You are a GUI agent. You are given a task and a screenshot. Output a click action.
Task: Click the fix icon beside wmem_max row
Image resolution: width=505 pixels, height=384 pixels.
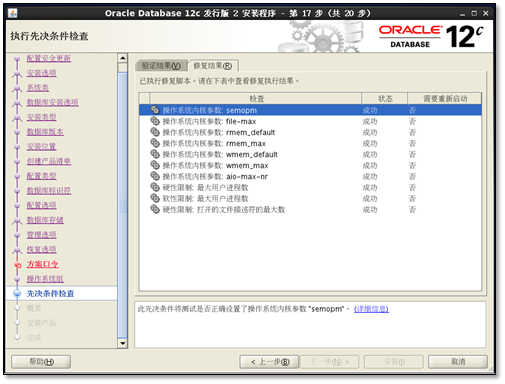(x=155, y=165)
